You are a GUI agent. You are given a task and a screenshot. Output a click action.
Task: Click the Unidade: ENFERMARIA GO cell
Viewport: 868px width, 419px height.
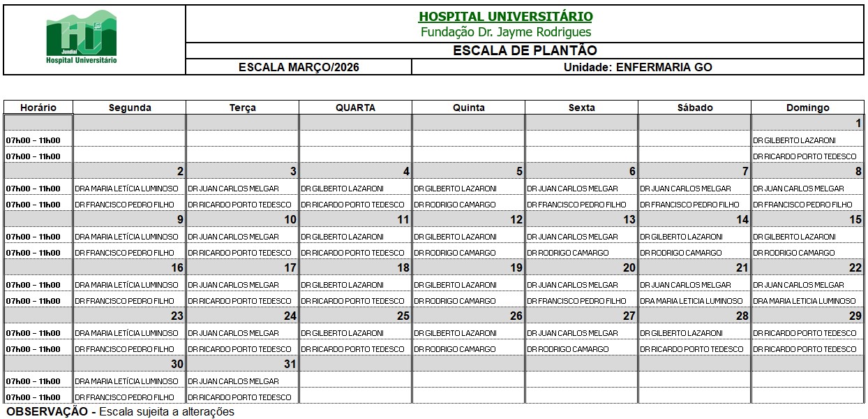pyautogui.click(x=637, y=68)
